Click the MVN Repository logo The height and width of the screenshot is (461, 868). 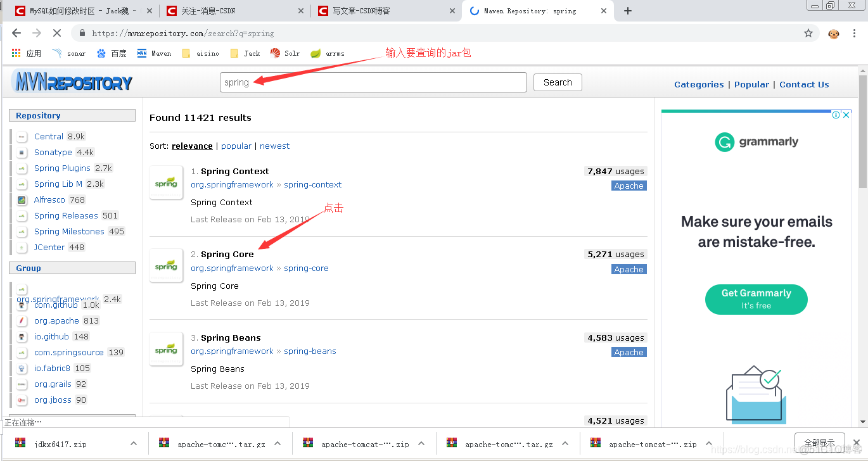(x=72, y=82)
